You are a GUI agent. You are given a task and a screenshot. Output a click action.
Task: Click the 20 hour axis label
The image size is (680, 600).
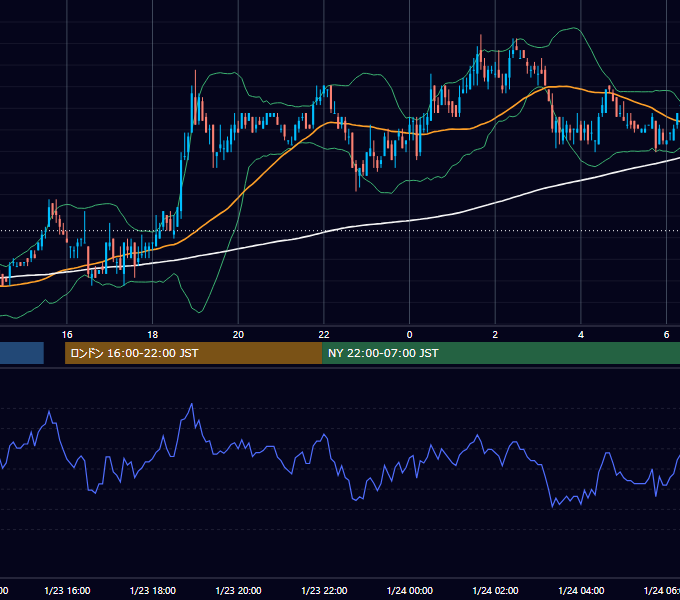[238, 335]
